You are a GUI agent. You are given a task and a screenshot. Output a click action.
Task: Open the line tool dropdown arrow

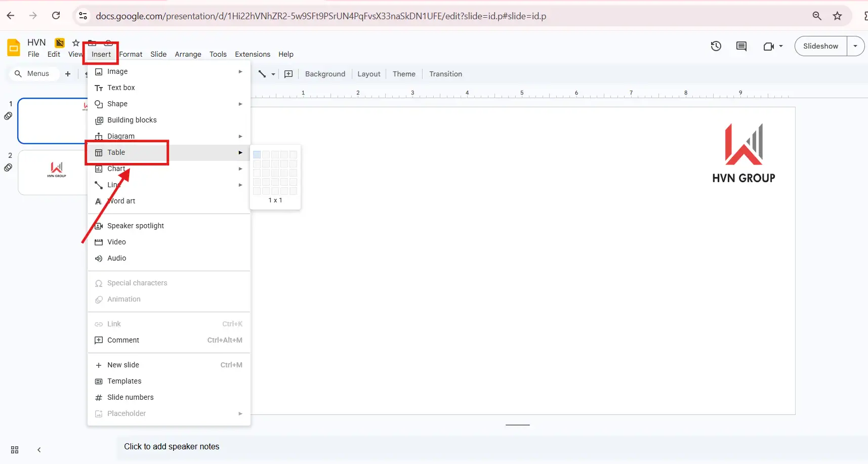273,74
